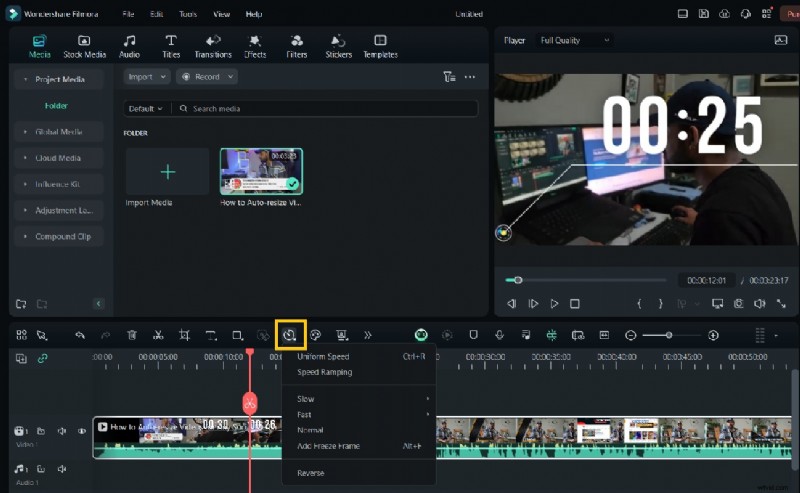
Task: Open the Transitions library
Action: pyautogui.click(x=213, y=46)
